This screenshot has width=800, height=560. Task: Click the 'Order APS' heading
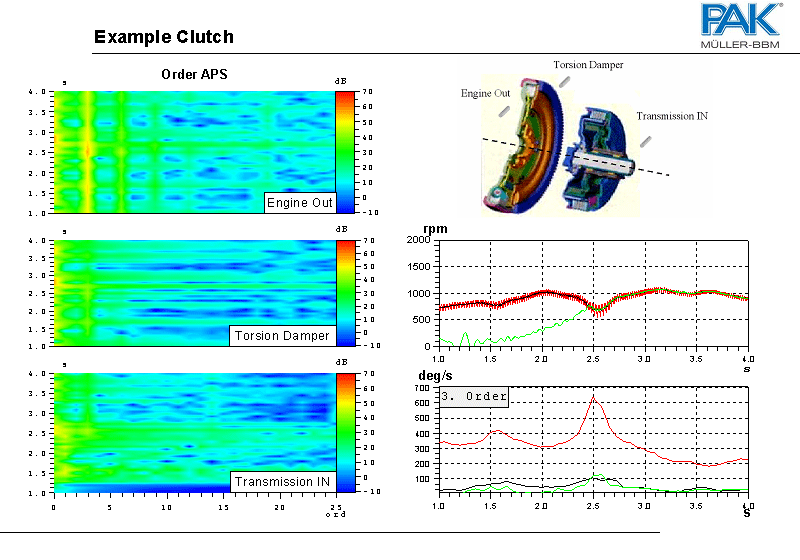click(195, 75)
